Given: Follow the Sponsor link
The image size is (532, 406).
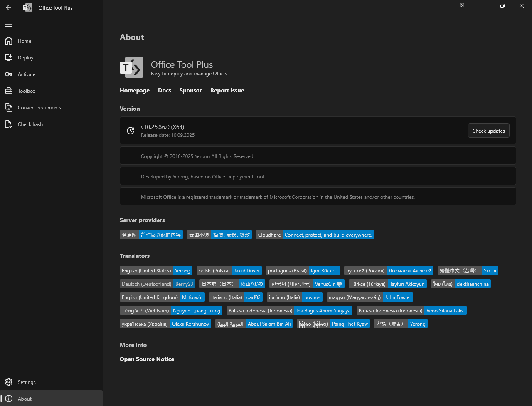Looking at the screenshot, I should pyautogui.click(x=191, y=90).
